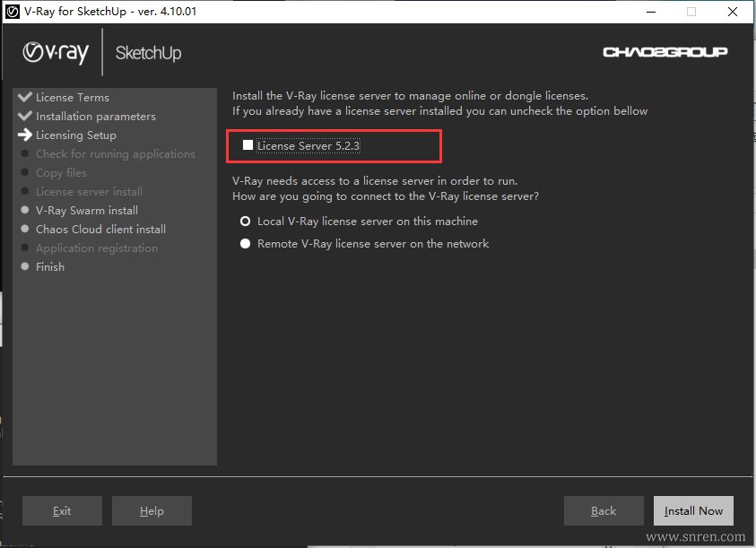Go Back to previous installer step
This screenshot has width=756, height=548.
coord(604,511)
